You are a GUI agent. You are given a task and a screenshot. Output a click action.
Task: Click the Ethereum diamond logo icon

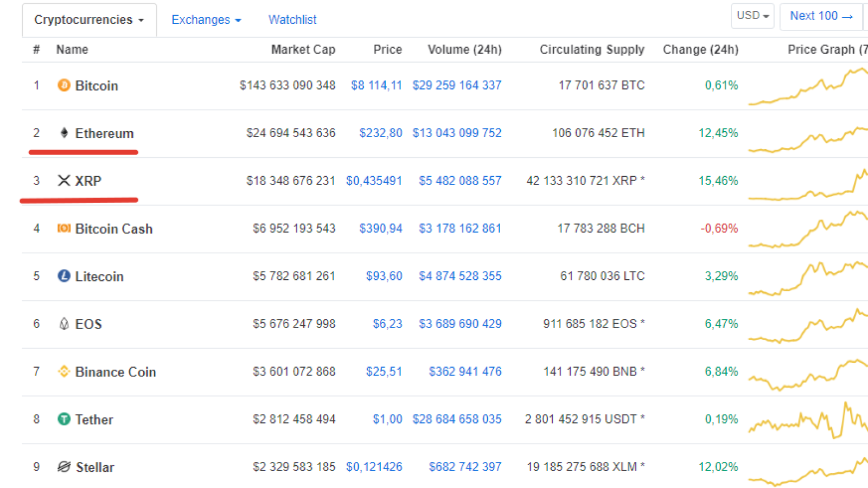click(64, 133)
